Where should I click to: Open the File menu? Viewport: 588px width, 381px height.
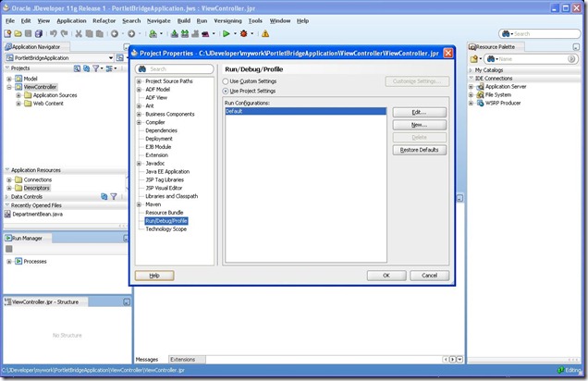tap(10, 21)
